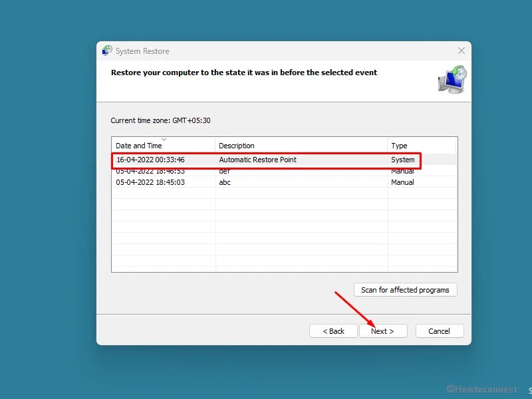Click the System Restore title bar icon
The height and width of the screenshot is (399, 532).
(107, 51)
